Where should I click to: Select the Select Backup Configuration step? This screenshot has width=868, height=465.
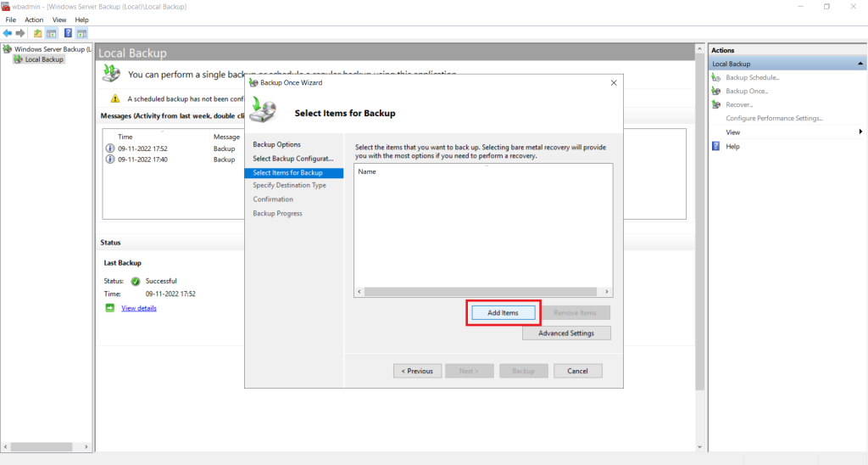click(x=292, y=159)
